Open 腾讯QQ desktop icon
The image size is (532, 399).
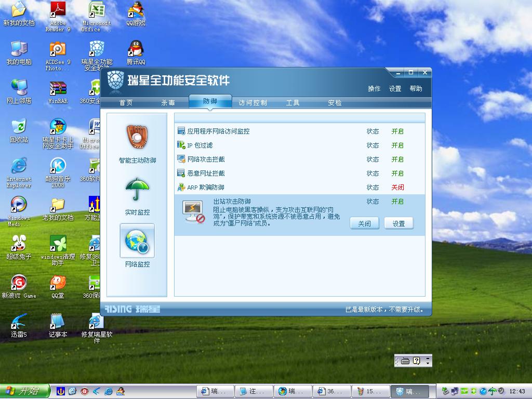(136, 48)
